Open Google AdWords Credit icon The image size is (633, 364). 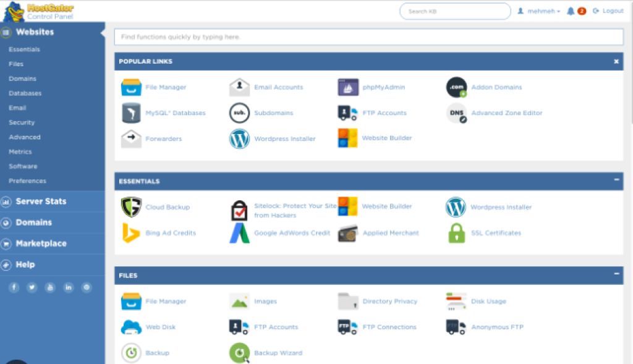click(x=239, y=233)
